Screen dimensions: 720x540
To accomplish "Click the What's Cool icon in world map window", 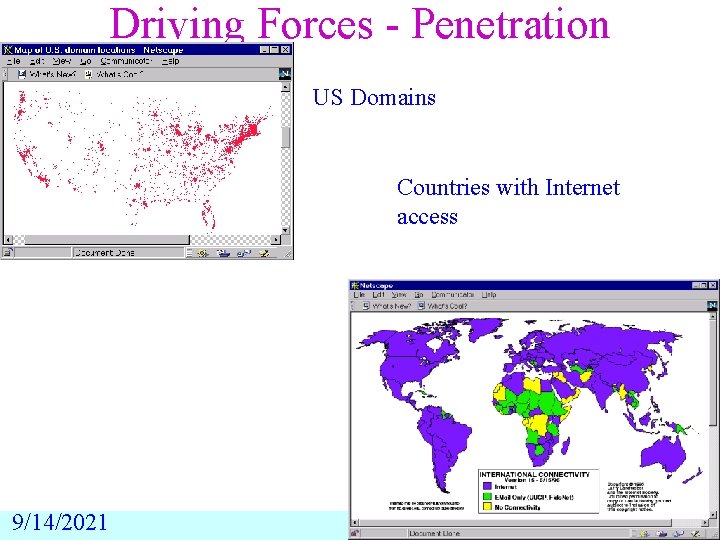I will tap(421, 306).
